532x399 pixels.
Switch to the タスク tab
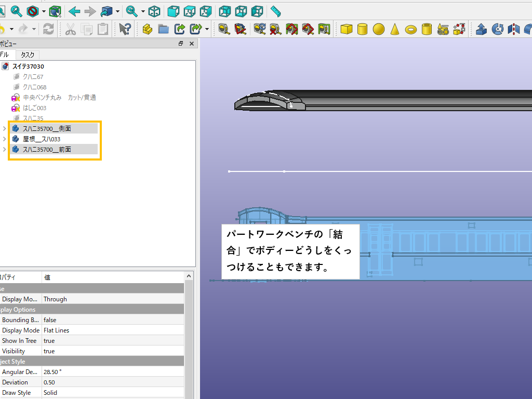click(28, 55)
